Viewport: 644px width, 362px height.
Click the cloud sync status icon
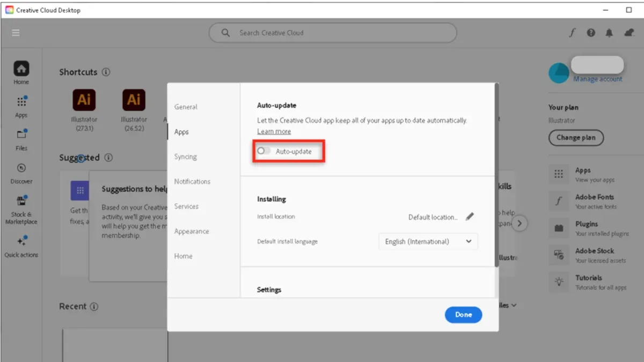pos(629,33)
